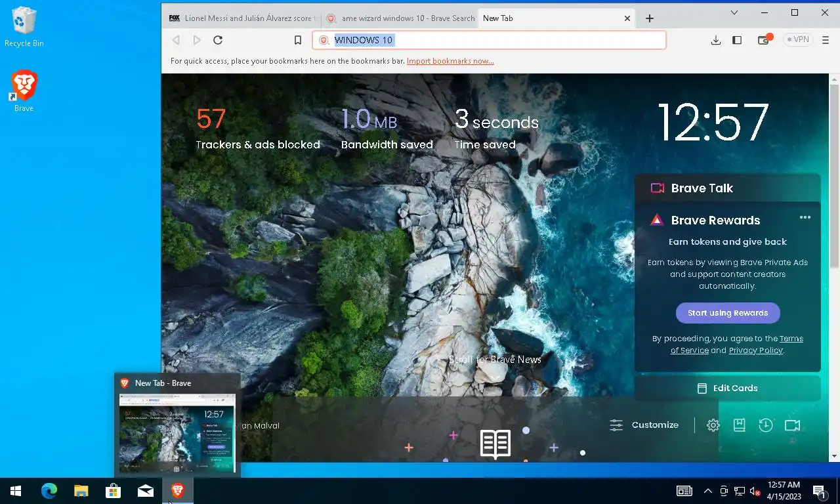Open Brave Rewards three-dot options
The image size is (840, 504).
[805, 218]
